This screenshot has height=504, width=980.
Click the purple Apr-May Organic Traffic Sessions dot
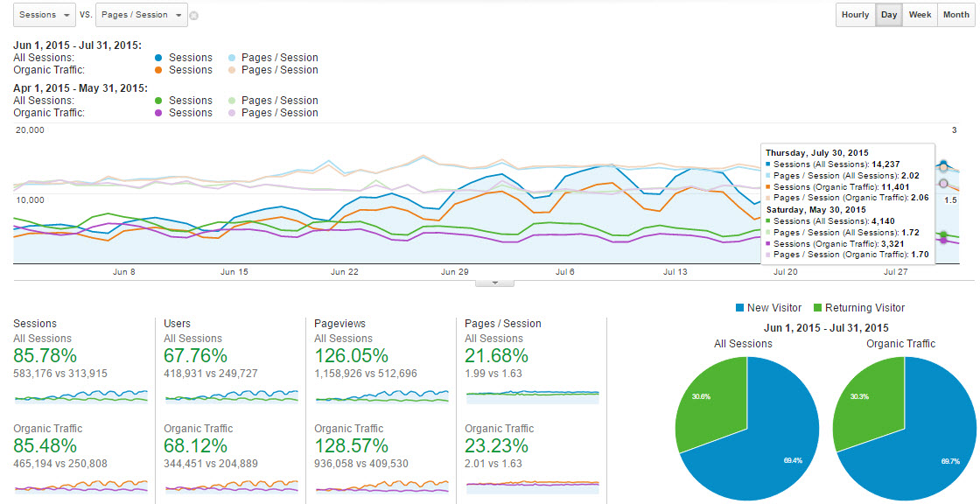coord(158,113)
